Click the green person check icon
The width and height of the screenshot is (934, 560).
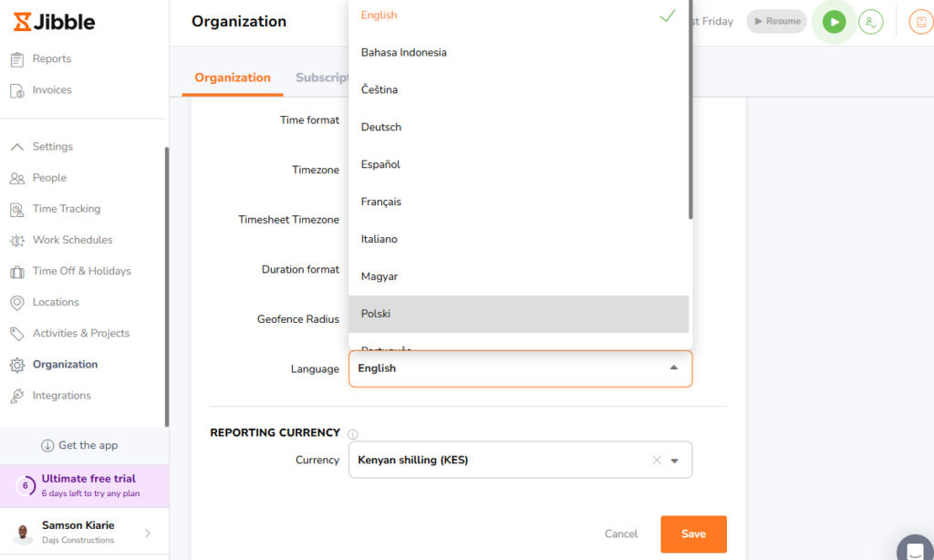tap(870, 22)
